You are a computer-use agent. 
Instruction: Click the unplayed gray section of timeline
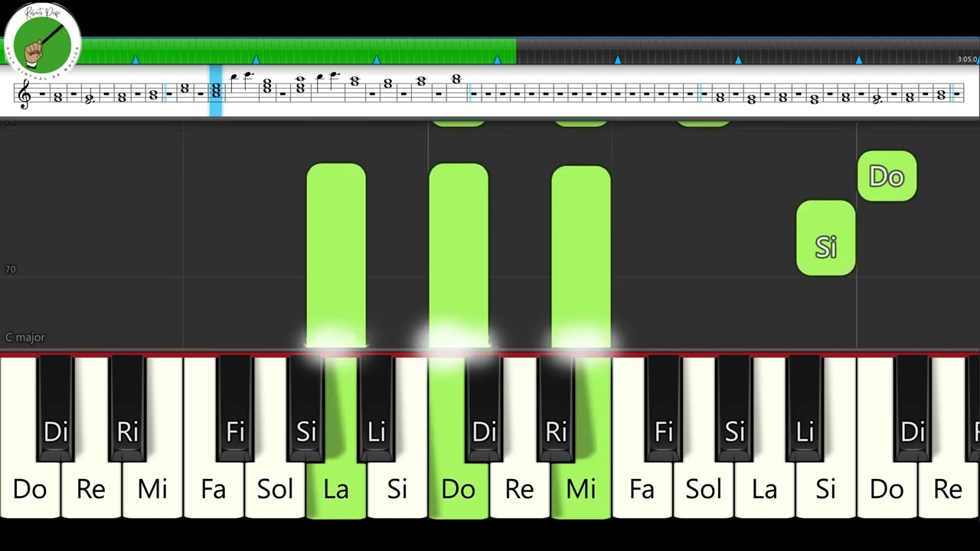746,51
